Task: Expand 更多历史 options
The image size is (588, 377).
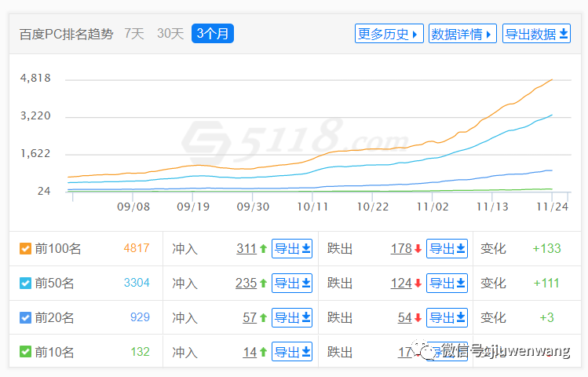Action: click(389, 34)
